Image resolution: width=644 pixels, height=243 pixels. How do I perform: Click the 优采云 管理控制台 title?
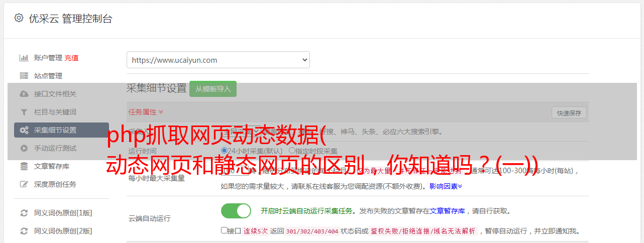70,19
